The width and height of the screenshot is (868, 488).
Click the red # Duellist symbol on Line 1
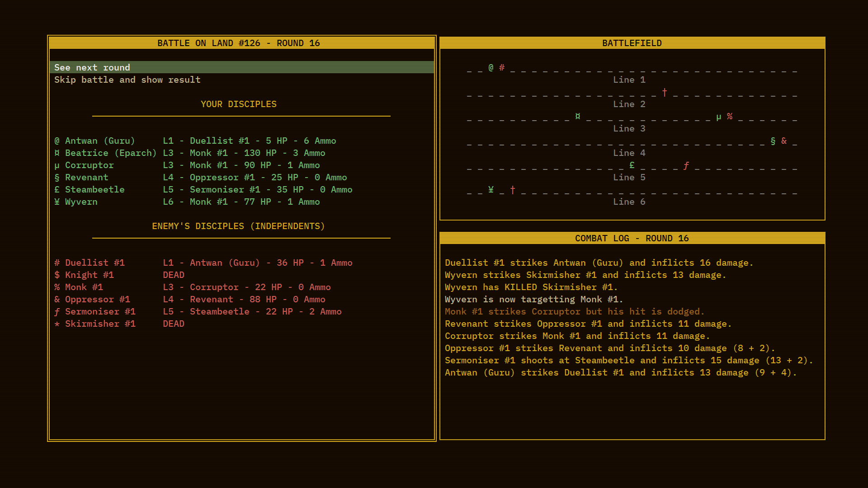(502, 67)
